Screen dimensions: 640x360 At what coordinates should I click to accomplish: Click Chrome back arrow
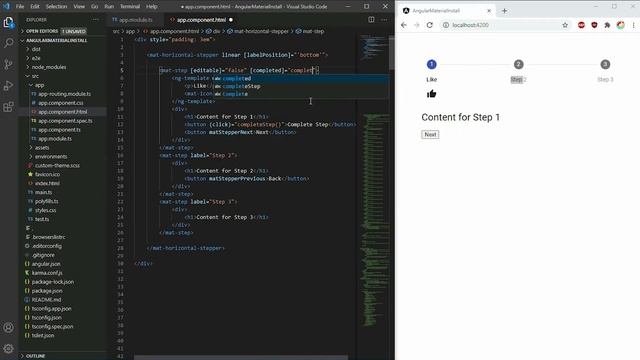404,25
